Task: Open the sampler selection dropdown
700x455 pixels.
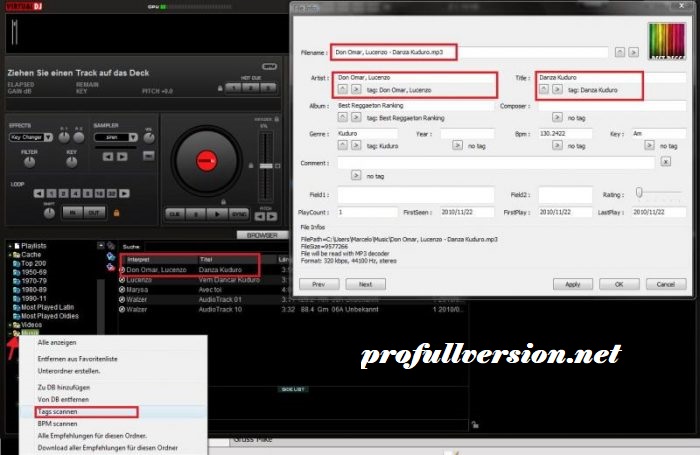Action: click(133, 138)
